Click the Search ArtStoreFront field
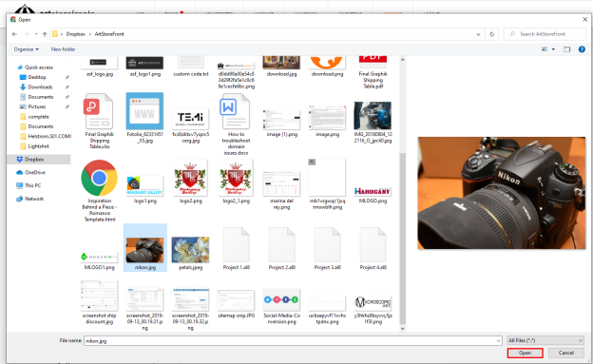The height and width of the screenshot is (364, 593). pyautogui.click(x=545, y=34)
